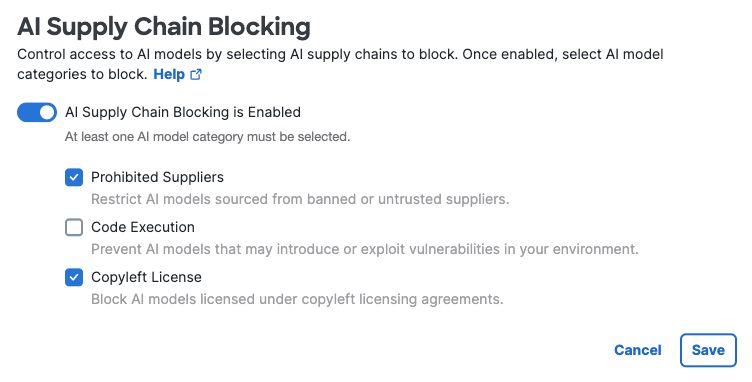Click the 'Prevent AI models that may' description
The image size is (752, 382).
pos(365,249)
